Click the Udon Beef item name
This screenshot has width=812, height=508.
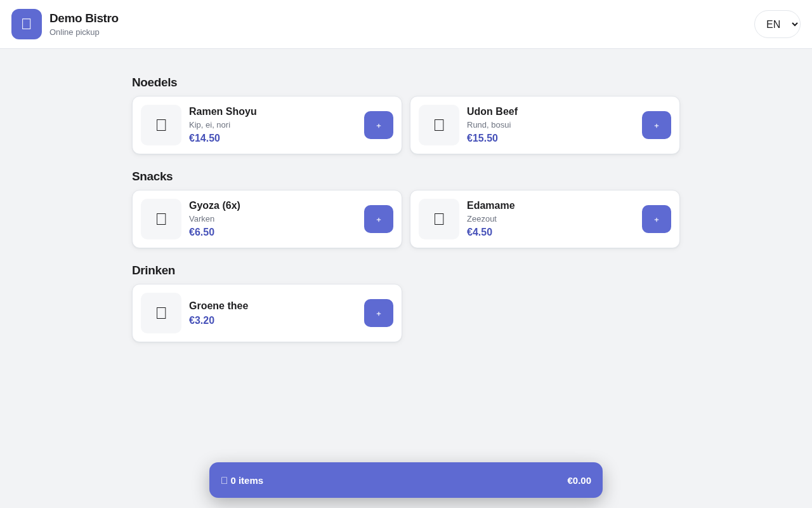pos(492,112)
